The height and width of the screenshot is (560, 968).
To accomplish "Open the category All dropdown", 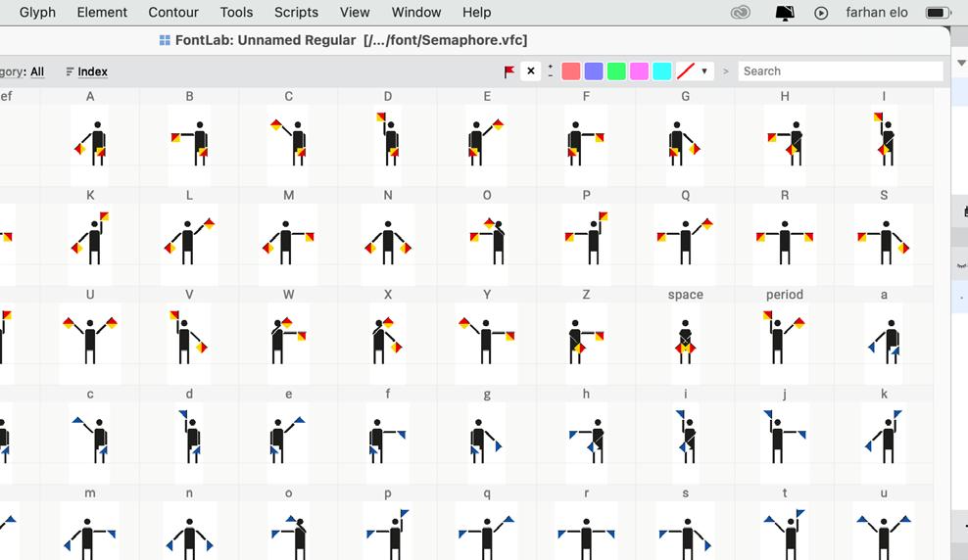I will 37,71.
